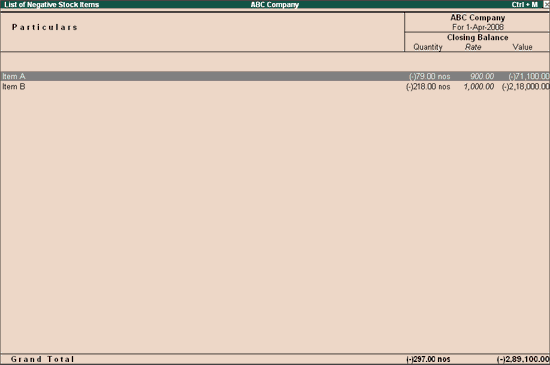This screenshot has height=365, width=550.
Task: Click Item B quantity (-)218.00 nos
Action: 428,87
